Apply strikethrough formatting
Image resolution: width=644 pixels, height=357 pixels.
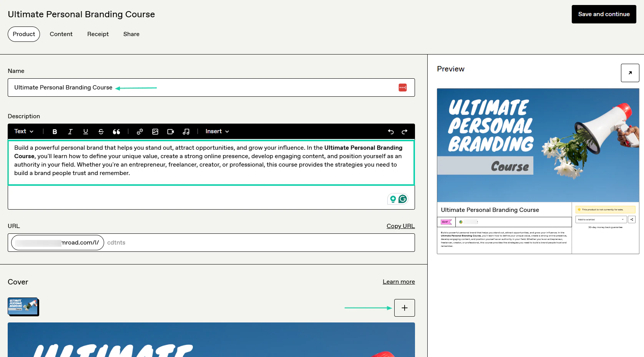coord(101,132)
